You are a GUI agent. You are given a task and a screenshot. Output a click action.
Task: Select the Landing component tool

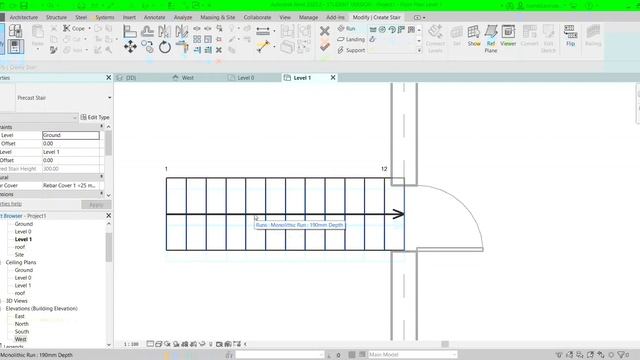click(x=351, y=39)
